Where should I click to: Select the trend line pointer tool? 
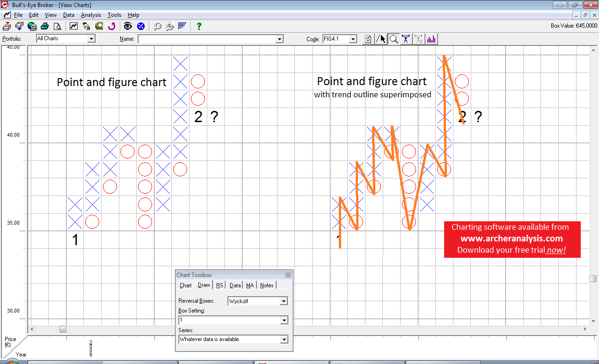coord(382,39)
